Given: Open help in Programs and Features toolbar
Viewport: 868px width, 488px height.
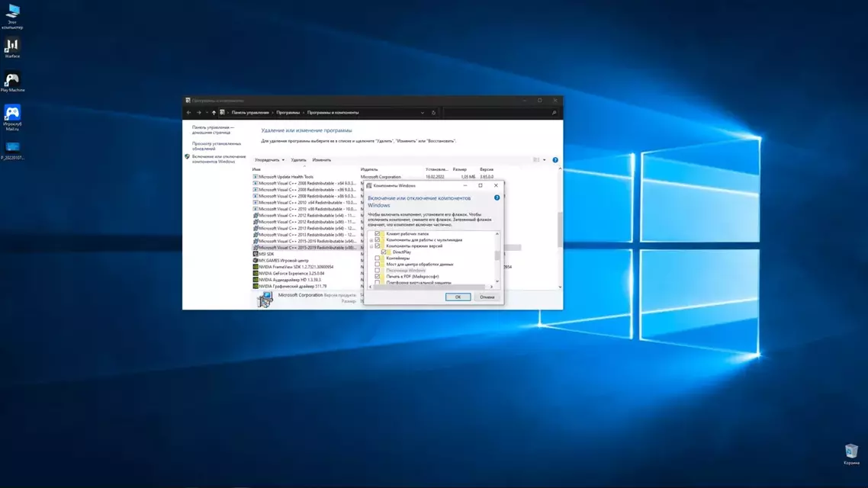Looking at the screenshot, I should pos(555,160).
